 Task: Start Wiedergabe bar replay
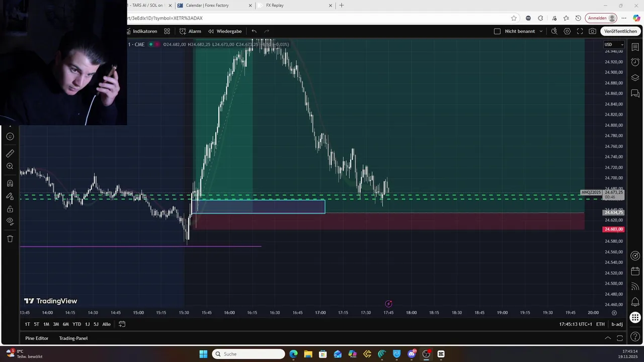click(x=225, y=31)
